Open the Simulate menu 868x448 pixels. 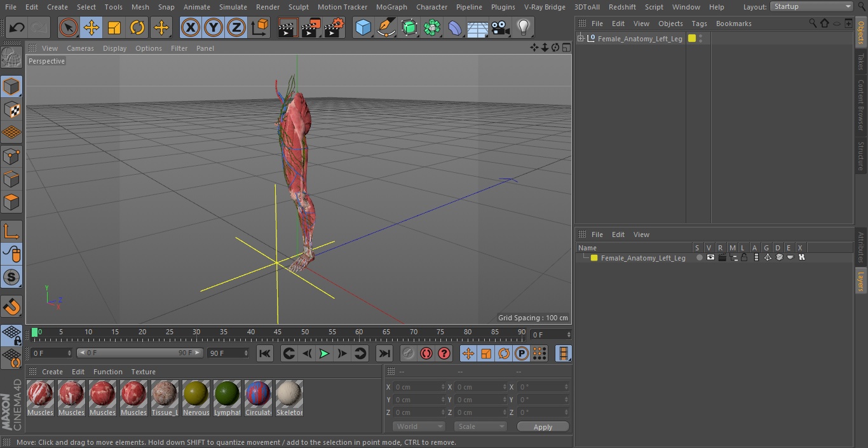click(233, 7)
